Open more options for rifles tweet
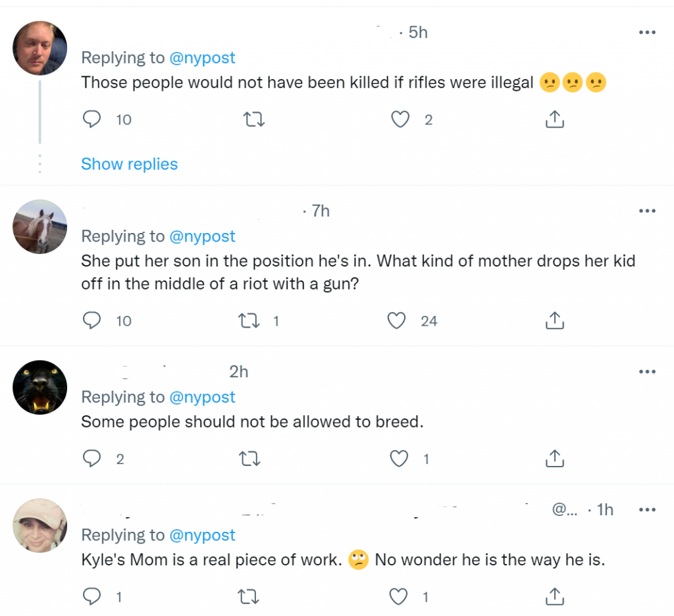Screen dimensions: 674x616 point(647,32)
